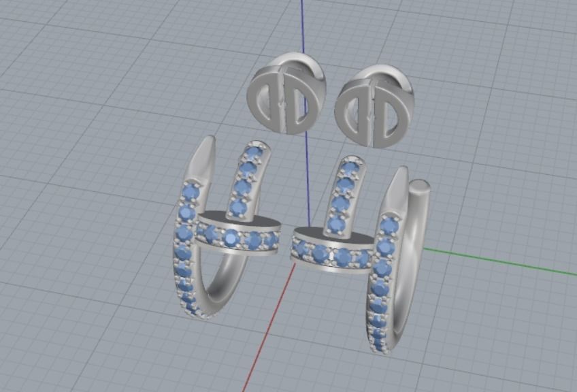Select the right earring back clutch
This screenshot has width=577, height=392.
[x=374, y=107]
